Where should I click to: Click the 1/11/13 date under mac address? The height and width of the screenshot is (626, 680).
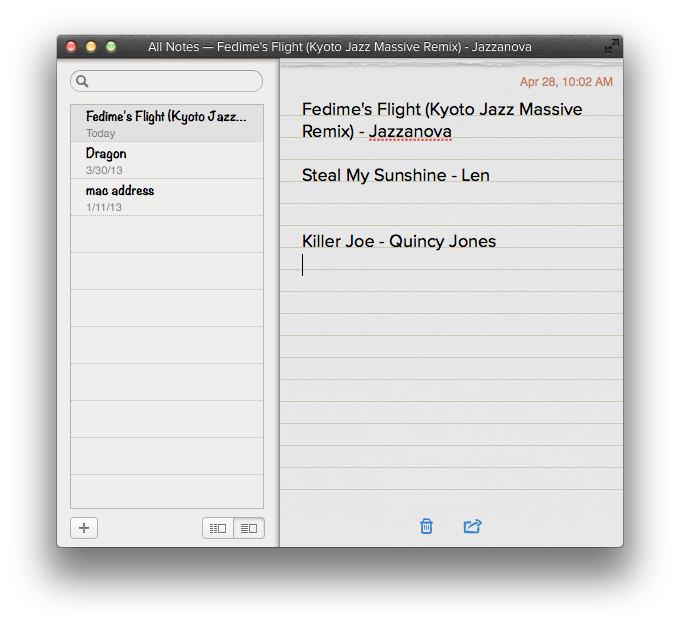point(104,207)
